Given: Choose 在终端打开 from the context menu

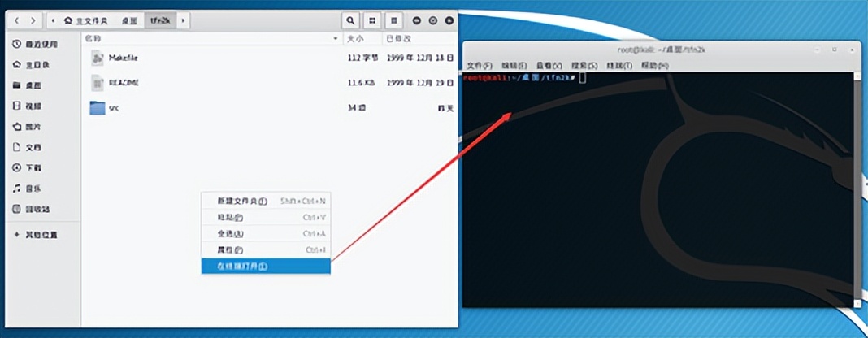Looking at the screenshot, I should coord(266,266).
